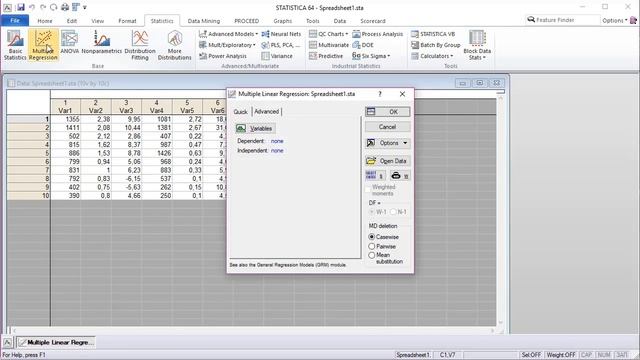Image resolution: width=640 pixels, height=360 pixels.
Task: Open Variance analysis
Action: point(277,56)
